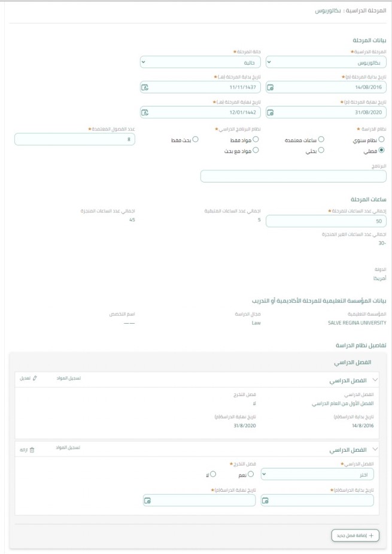The height and width of the screenshot is (554, 392).
Task: Click the عدد الفصول المعتمدة input field
Action: 75,139
